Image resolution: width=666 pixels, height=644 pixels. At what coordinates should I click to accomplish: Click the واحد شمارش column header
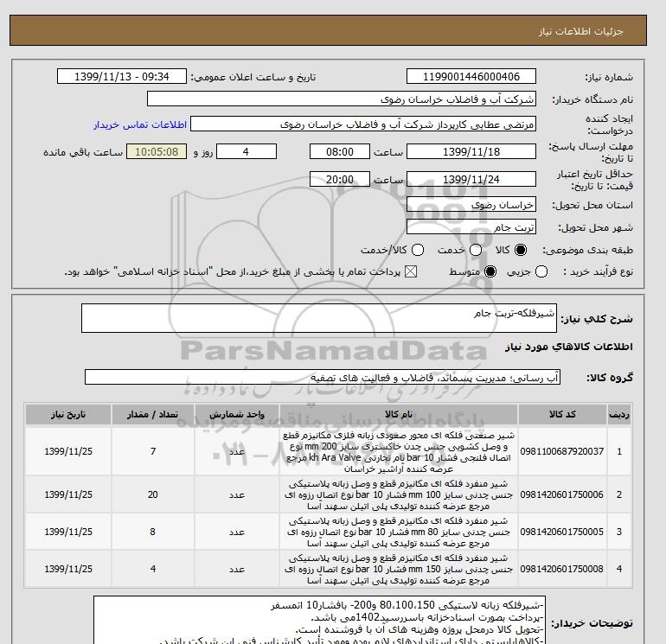click(x=237, y=415)
